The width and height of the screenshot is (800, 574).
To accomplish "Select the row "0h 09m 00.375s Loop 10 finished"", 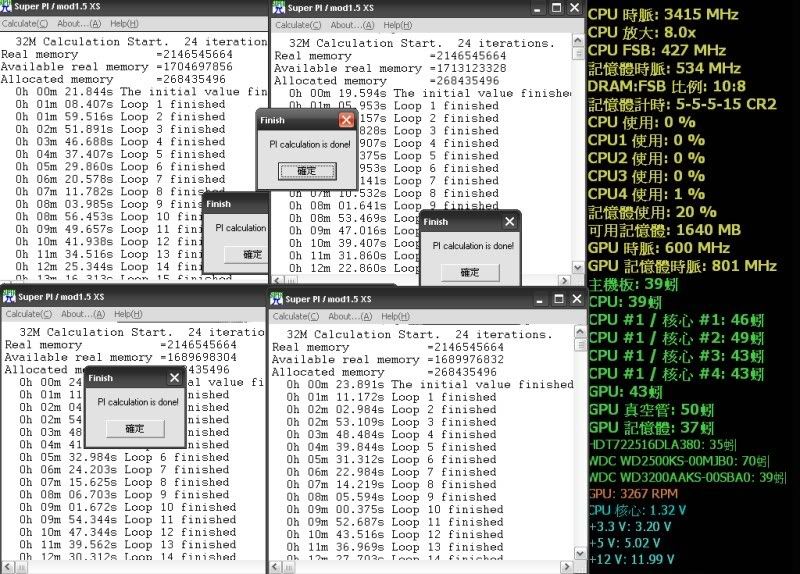I will click(395, 509).
